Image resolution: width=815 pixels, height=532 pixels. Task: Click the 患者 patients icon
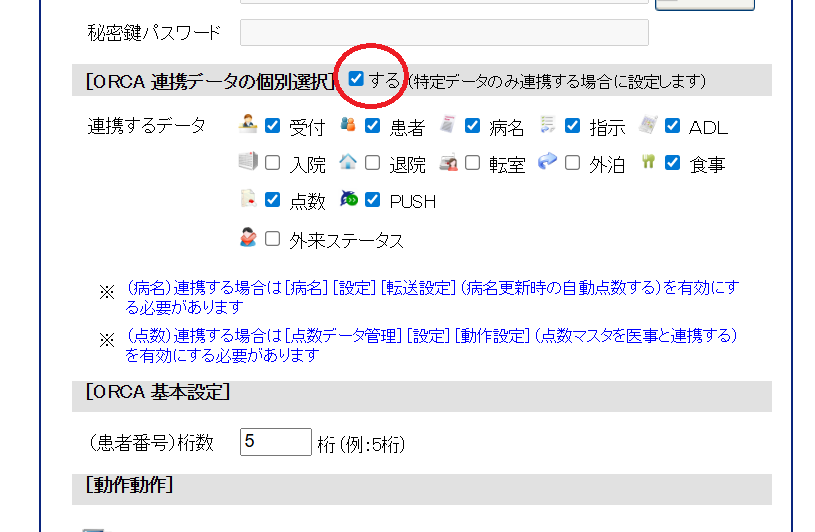pyautogui.click(x=348, y=125)
